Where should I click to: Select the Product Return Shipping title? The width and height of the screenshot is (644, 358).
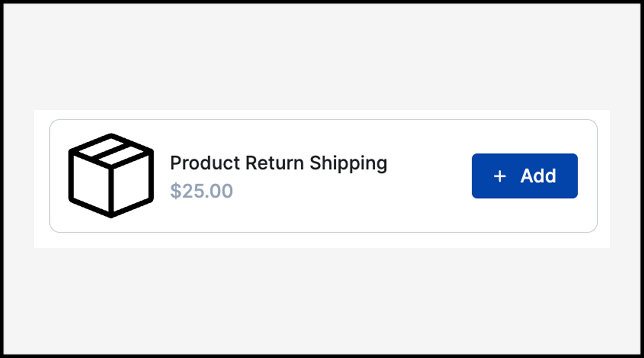(x=278, y=163)
